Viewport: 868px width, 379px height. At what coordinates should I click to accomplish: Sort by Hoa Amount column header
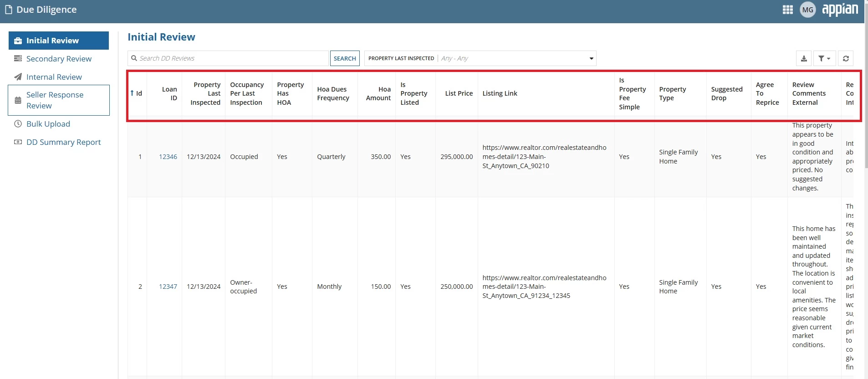tap(378, 93)
